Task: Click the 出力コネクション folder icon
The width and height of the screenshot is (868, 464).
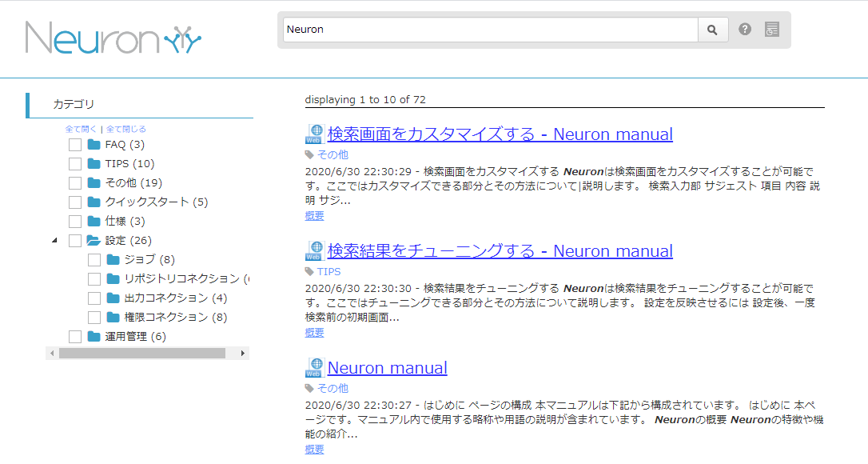Action: (113, 298)
